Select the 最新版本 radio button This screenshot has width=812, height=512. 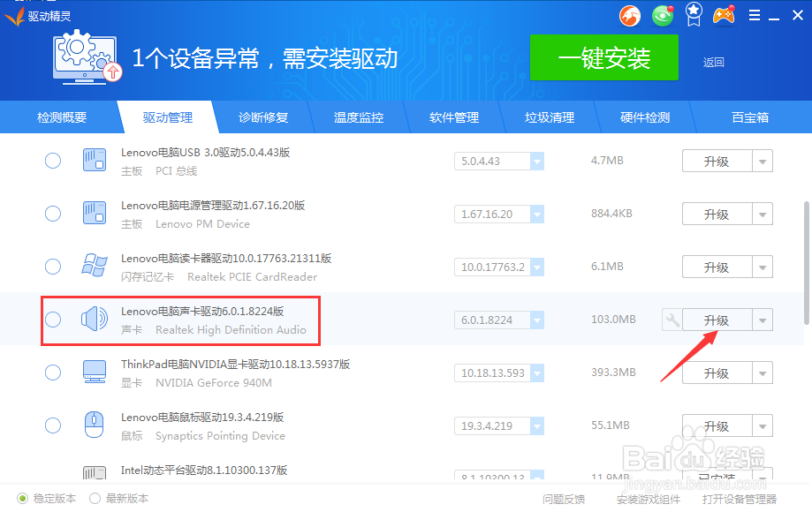click(x=95, y=498)
